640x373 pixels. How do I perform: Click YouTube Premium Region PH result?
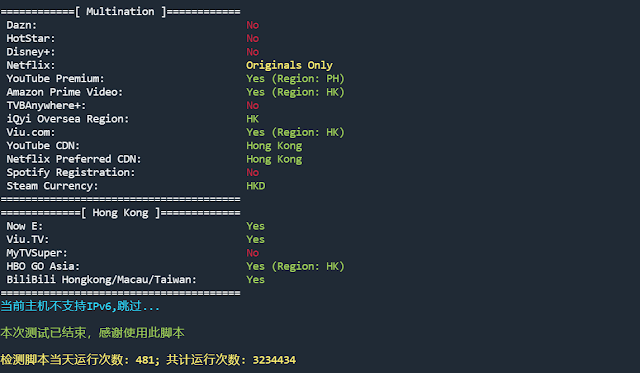296,79
